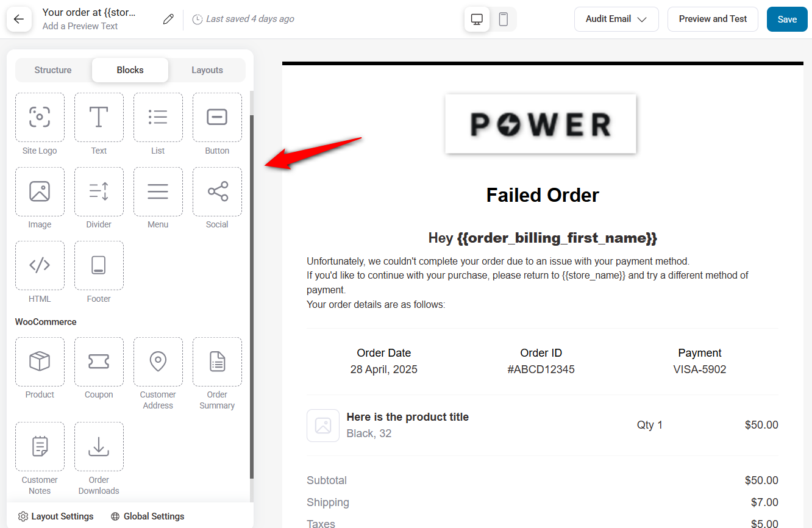
Task: Click the Preview and Test button
Action: 713,20
